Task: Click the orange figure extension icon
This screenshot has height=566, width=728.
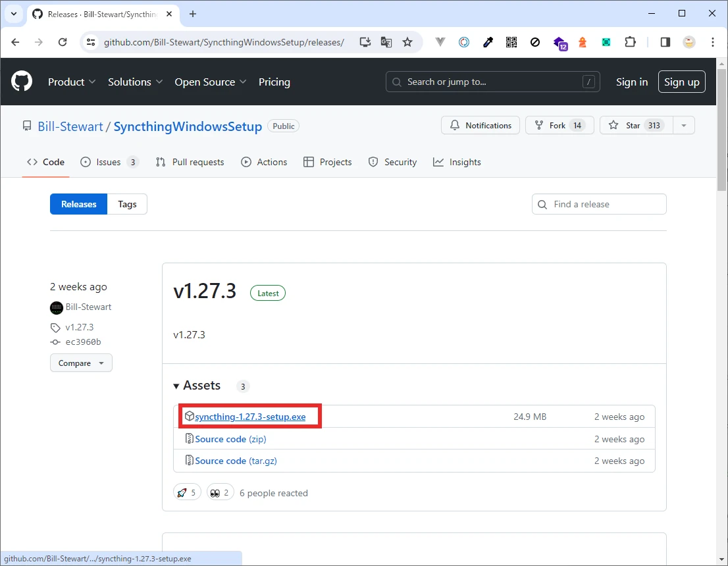Action: tap(583, 42)
